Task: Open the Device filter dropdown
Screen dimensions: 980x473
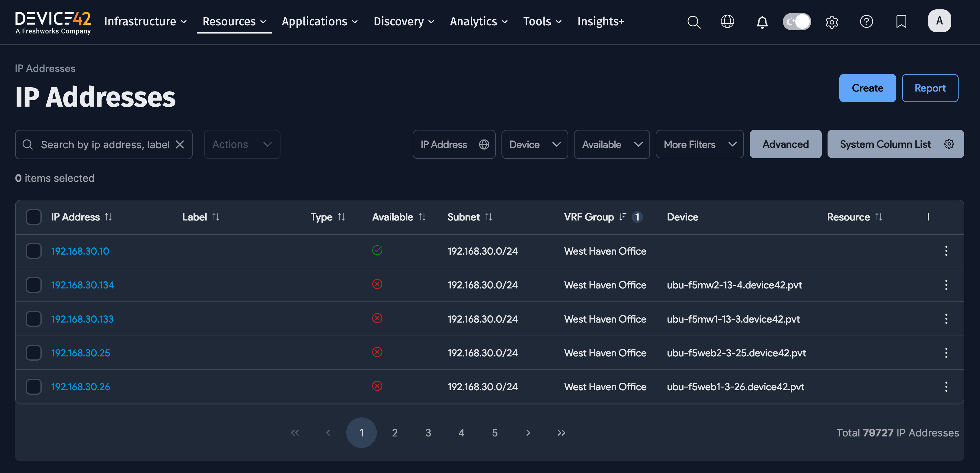Action: coord(534,145)
